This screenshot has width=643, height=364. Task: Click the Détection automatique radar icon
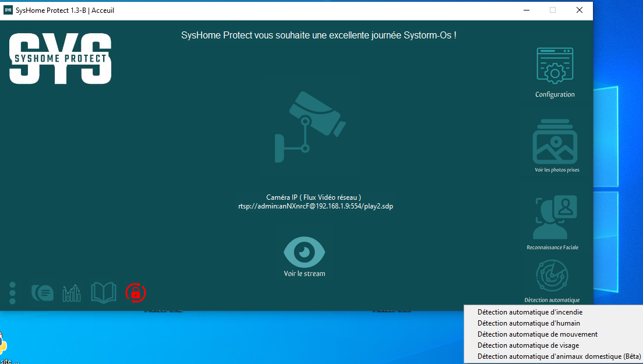[x=552, y=276]
